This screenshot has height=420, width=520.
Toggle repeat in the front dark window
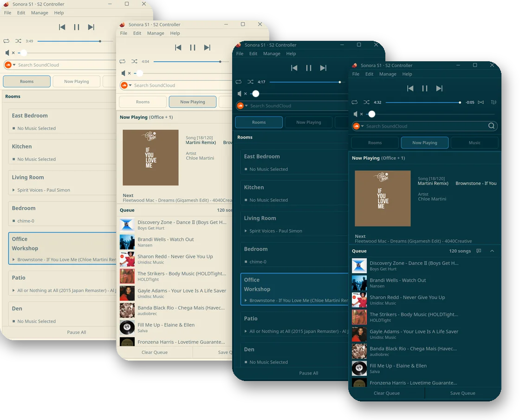[355, 102]
